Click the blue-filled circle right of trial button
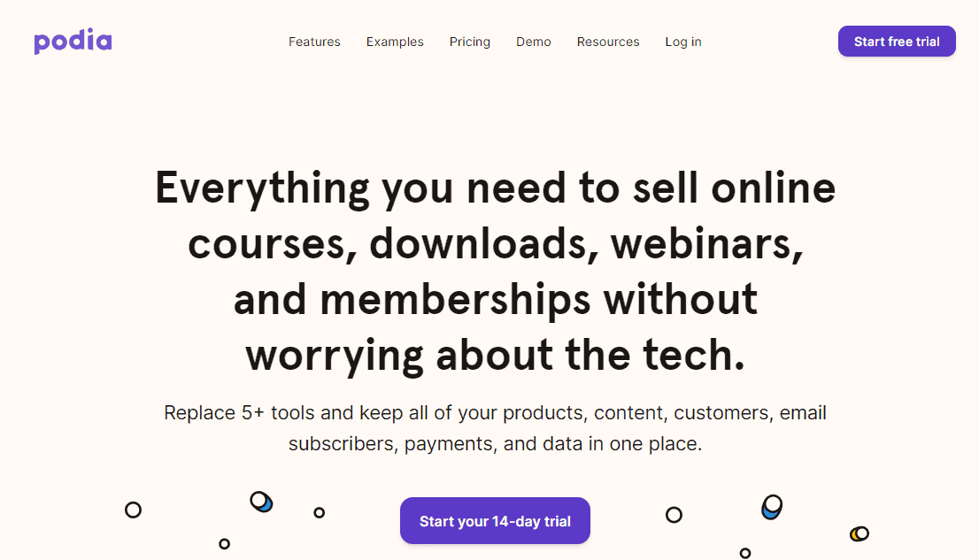 tap(772, 507)
